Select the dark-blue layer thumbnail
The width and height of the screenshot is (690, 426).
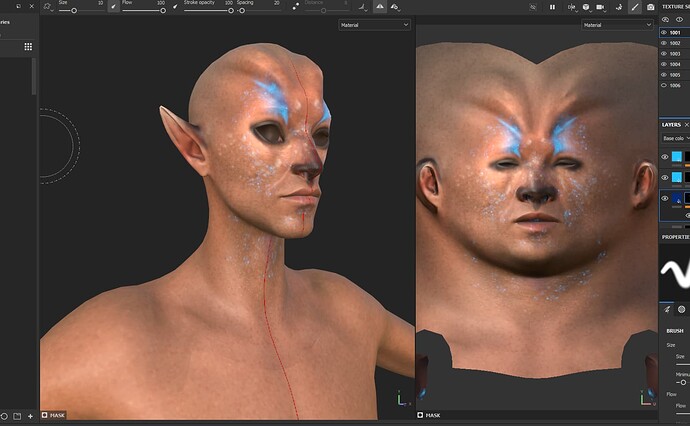(x=676, y=198)
